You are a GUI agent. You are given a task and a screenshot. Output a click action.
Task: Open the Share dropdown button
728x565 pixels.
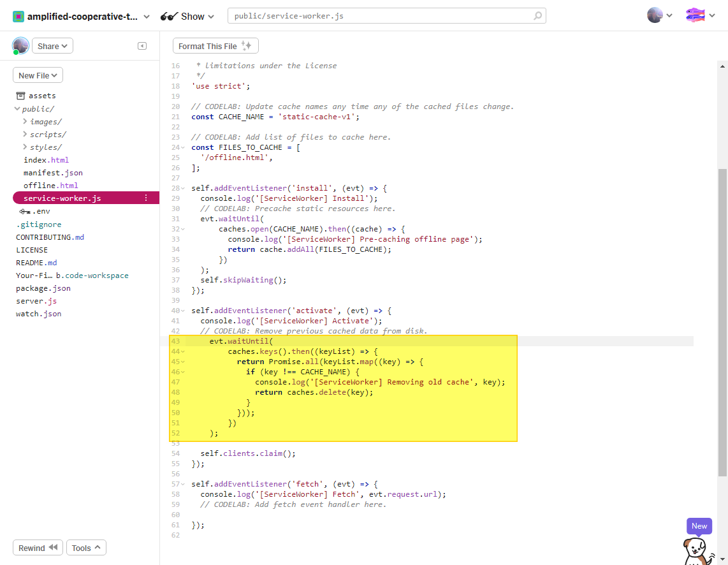(x=52, y=46)
